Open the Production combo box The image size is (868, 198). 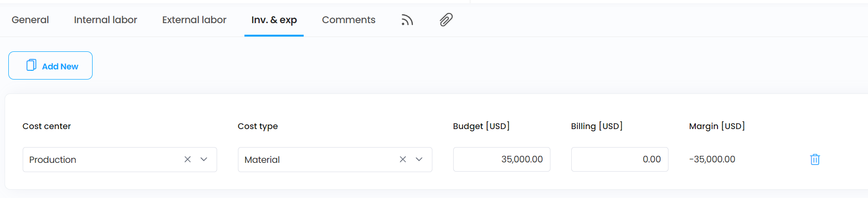[119, 160]
